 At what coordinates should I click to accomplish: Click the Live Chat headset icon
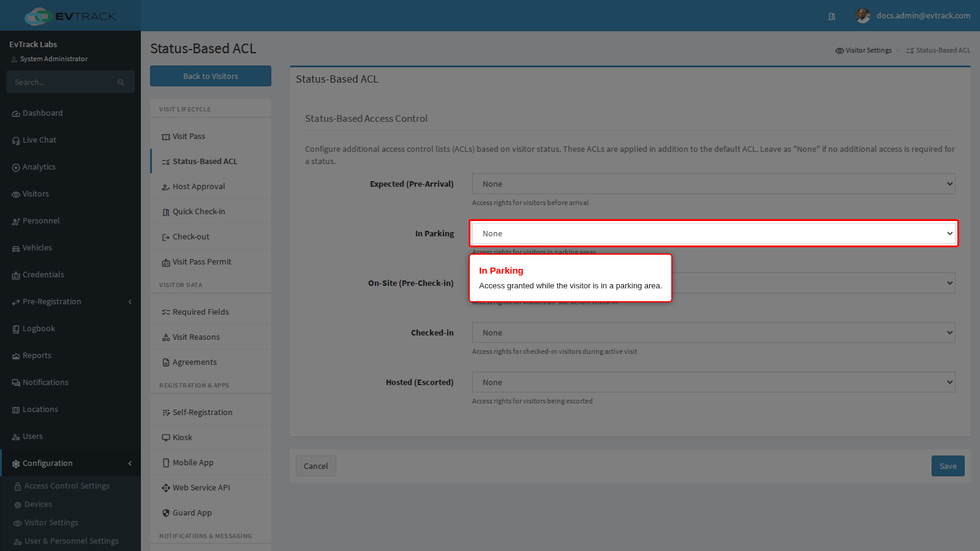pos(16,141)
